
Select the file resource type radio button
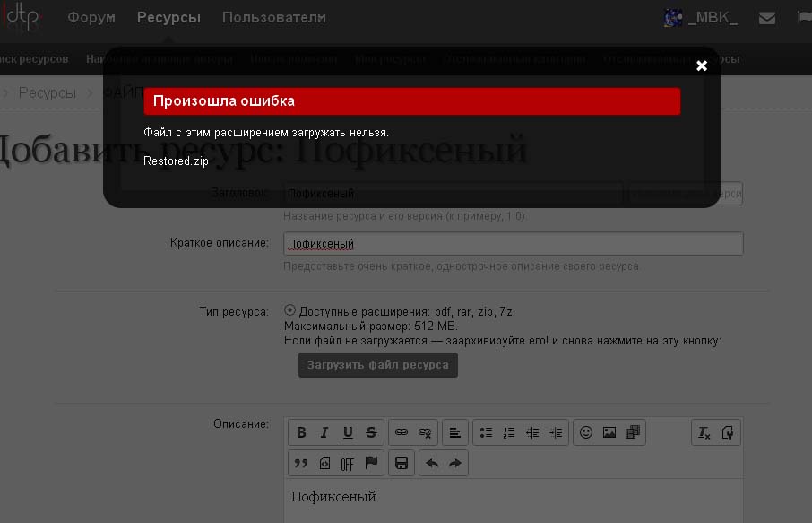tap(289, 310)
